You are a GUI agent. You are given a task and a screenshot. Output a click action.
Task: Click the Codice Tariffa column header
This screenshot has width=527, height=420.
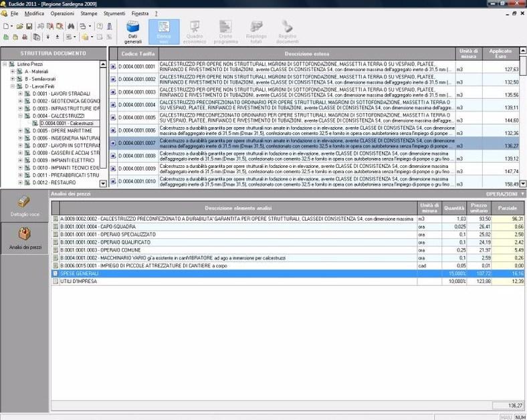[x=137, y=53]
